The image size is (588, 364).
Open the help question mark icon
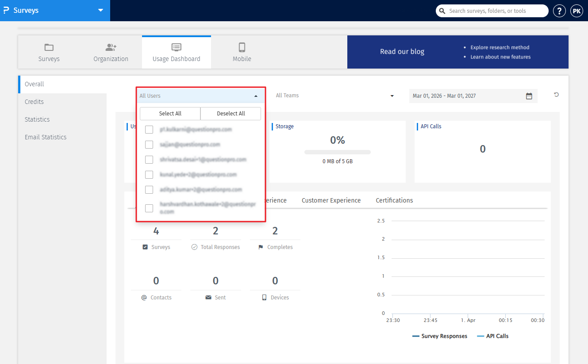point(559,11)
